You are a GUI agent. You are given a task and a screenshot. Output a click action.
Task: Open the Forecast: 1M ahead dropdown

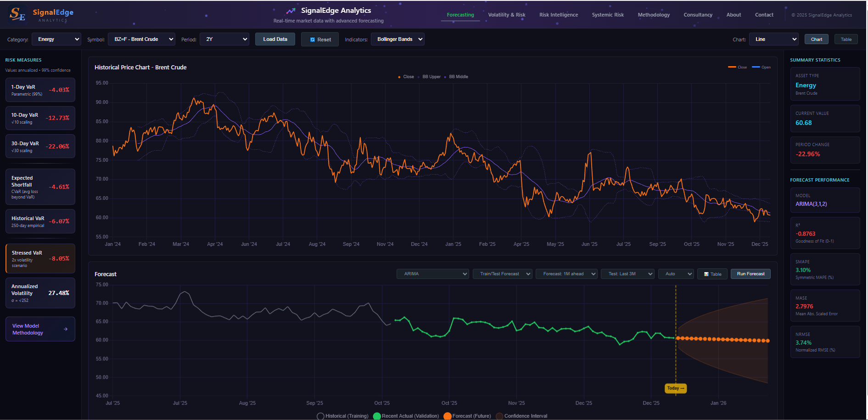coord(566,273)
